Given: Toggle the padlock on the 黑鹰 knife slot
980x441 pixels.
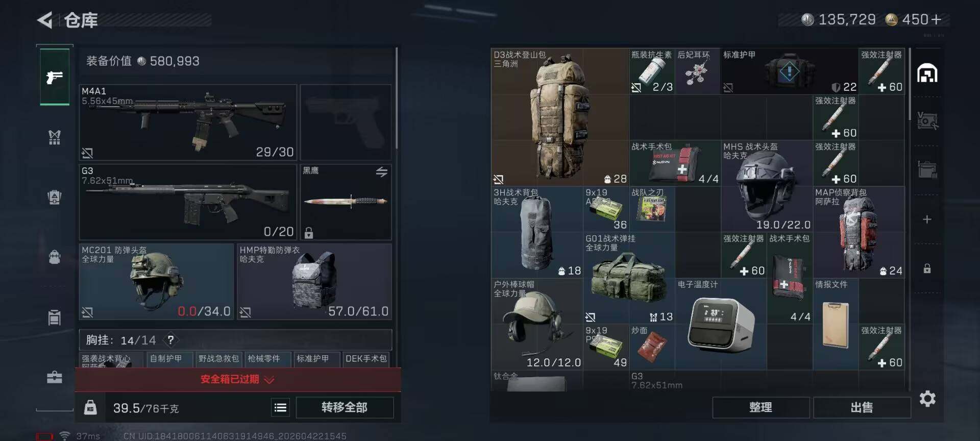Looking at the screenshot, I should 309,233.
